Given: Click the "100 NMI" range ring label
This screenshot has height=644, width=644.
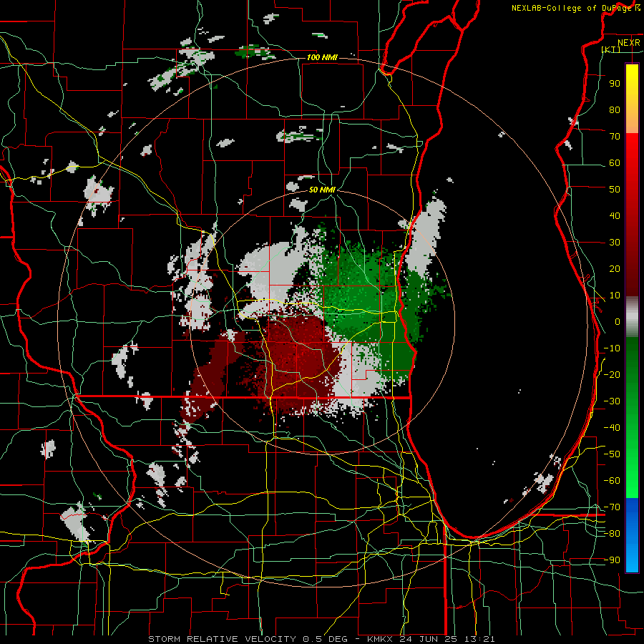Looking at the screenshot, I should (322, 57).
